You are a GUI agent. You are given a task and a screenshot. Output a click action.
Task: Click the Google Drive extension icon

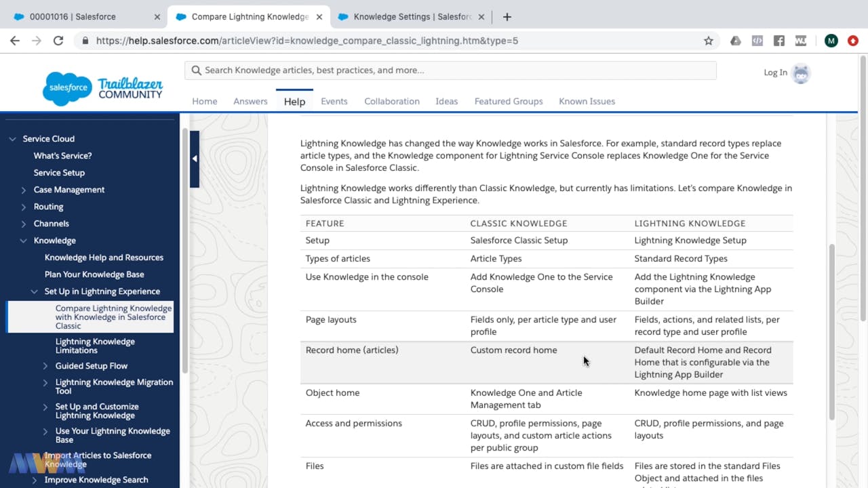click(x=736, y=41)
